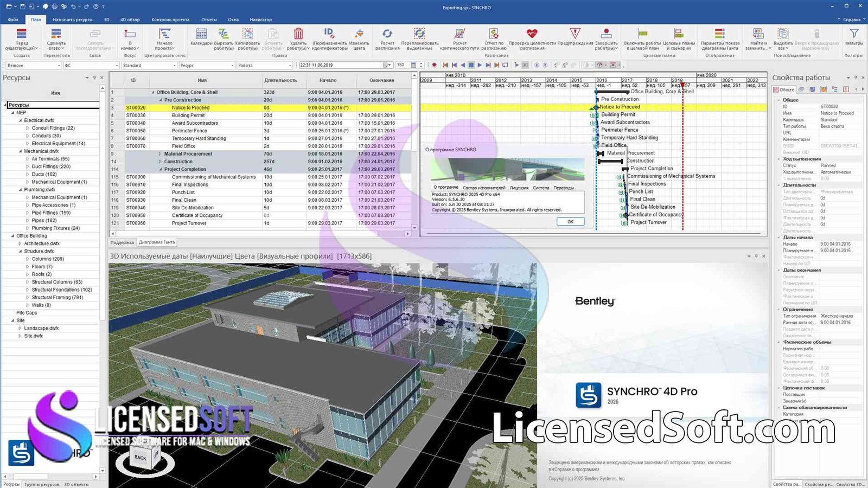Switch to Контроль проекта ribbon tab
Screen dimensions: 868x488
170,20
